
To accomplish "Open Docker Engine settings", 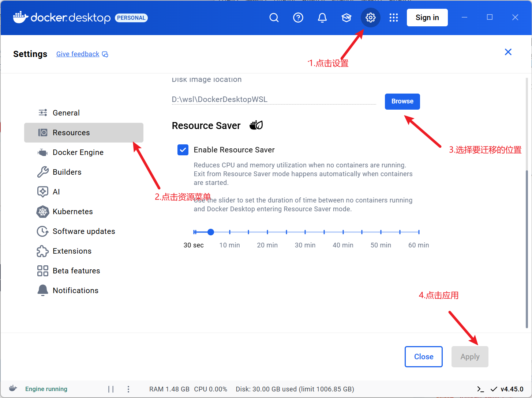I will click(84, 152).
